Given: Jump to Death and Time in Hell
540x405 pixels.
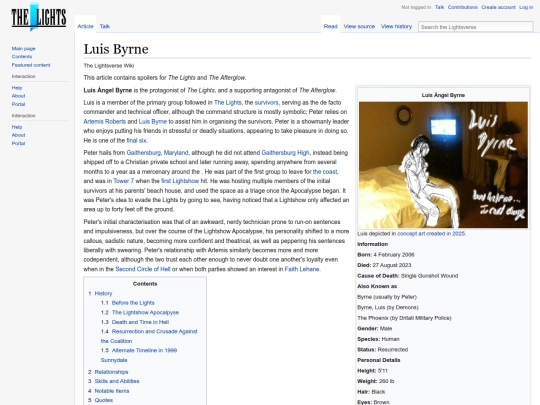Looking at the screenshot, I should (140, 322).
